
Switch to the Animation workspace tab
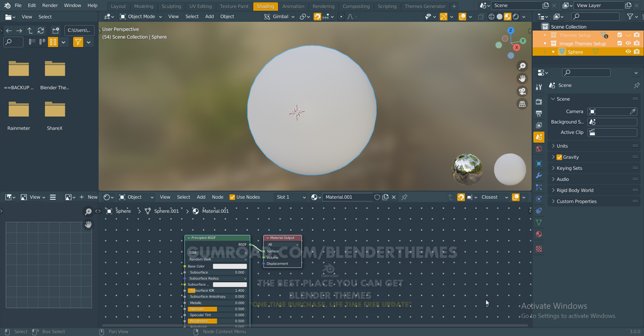[x=293, y=6]
